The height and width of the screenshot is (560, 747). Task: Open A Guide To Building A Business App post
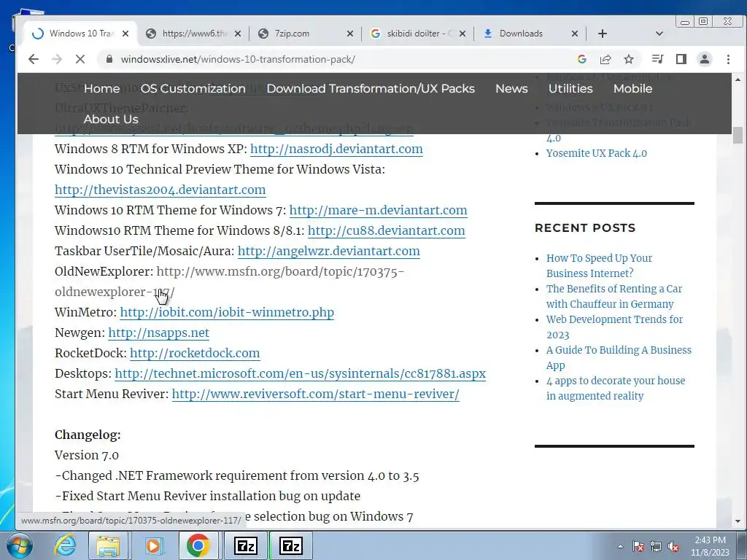click(619, 357)
